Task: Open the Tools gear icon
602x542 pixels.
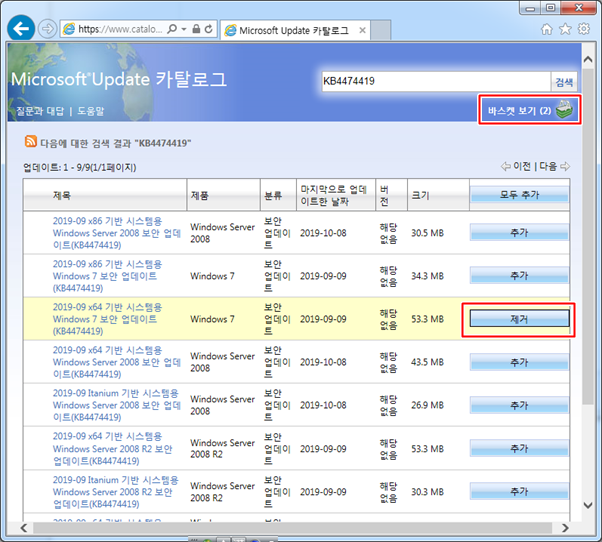Action: click(584, 29)
